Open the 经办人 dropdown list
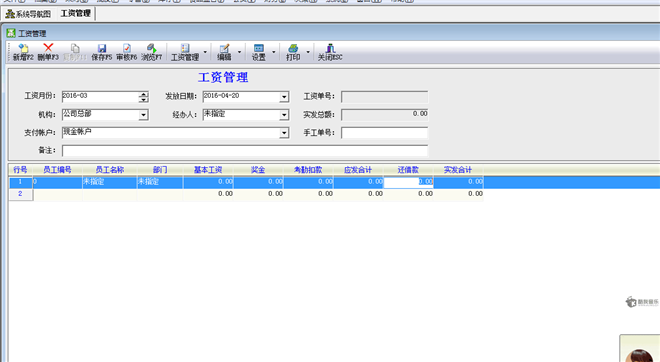The width and height of the screenshot is (660, 362). (x=284, y=115)
